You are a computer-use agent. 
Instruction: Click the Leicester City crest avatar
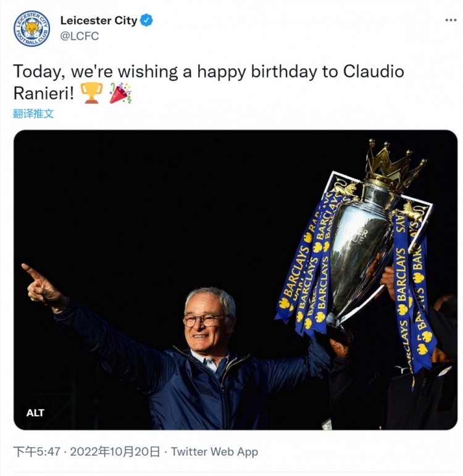(x=32, y=28)
